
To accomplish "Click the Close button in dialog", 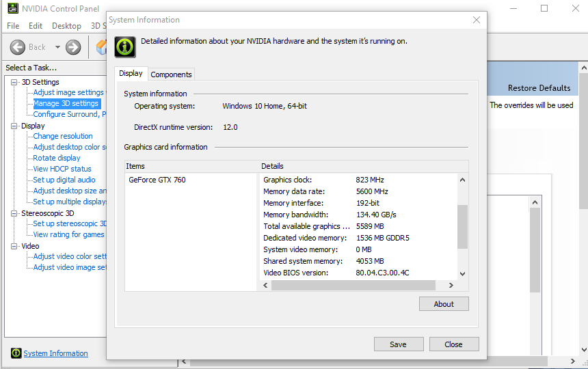I will tap(454, 344).
